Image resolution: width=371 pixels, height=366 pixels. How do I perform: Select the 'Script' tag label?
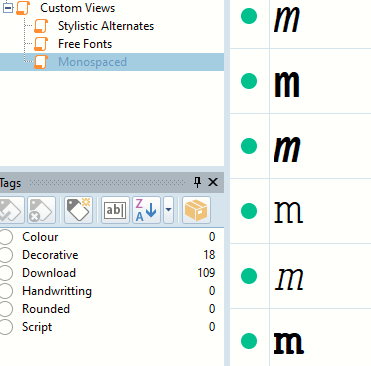tap(37, 327)
